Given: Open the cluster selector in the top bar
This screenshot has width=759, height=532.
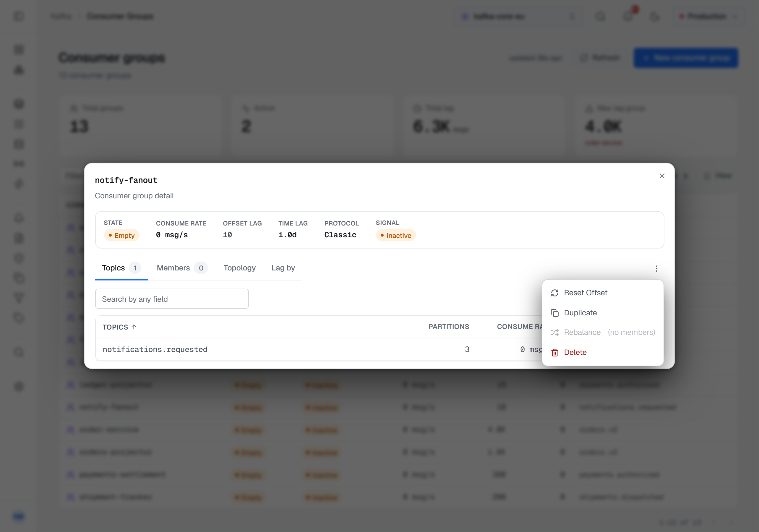Looking at the screenshot, I should 518,16.
